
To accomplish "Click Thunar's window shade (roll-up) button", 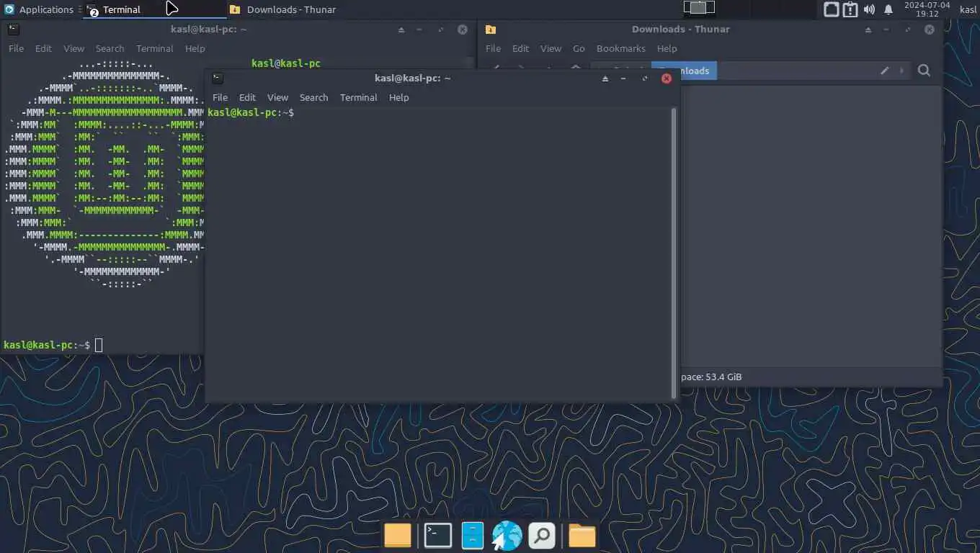I will click(x=868, y=30).
